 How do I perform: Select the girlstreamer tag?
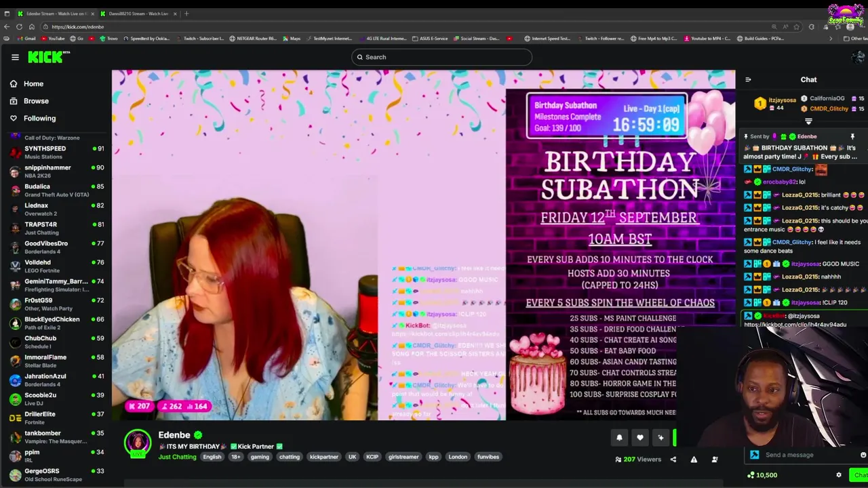coord(403,457)
